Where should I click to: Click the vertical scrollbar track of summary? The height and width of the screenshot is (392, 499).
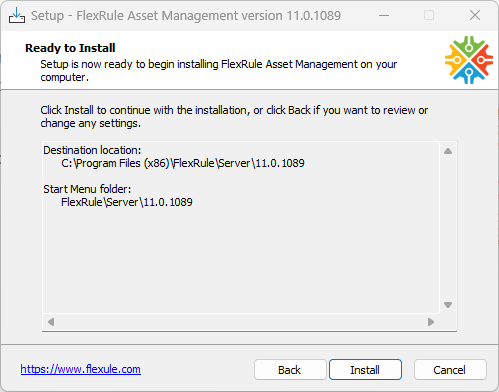tap(448, 228)
